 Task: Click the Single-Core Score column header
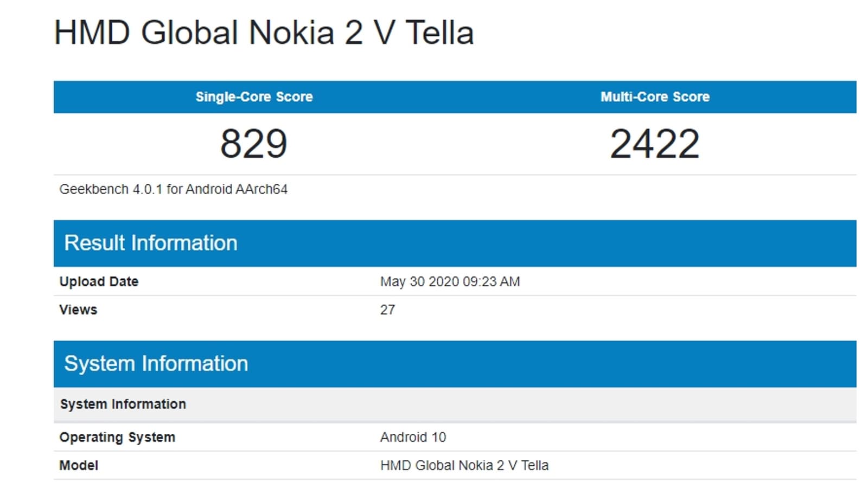(254, 97)
